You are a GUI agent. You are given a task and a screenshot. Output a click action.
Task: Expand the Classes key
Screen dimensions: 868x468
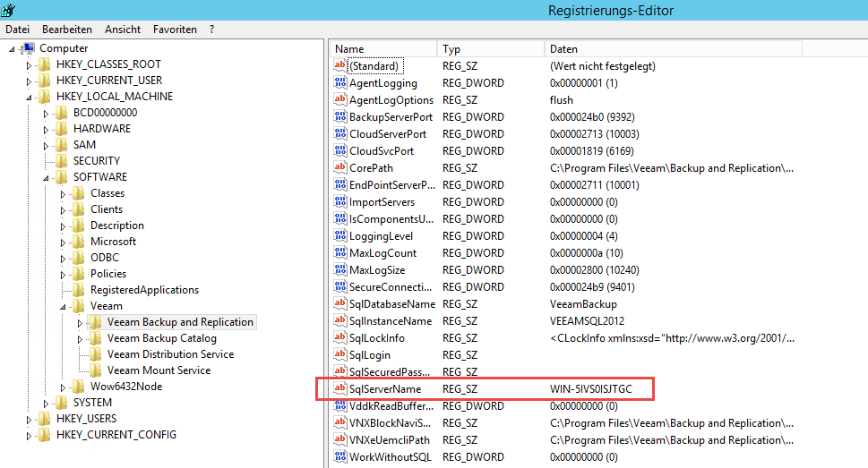point(63,194)
